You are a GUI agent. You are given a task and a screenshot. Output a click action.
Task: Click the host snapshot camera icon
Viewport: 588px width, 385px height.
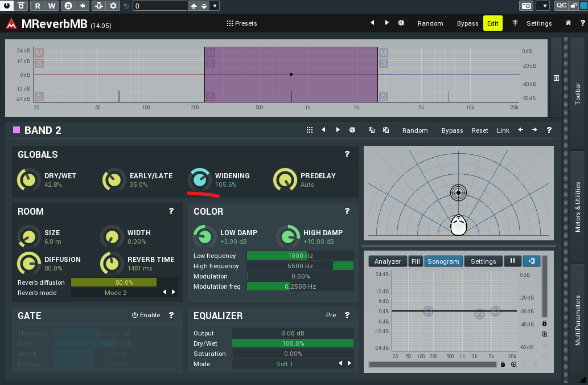click(527, 6)
